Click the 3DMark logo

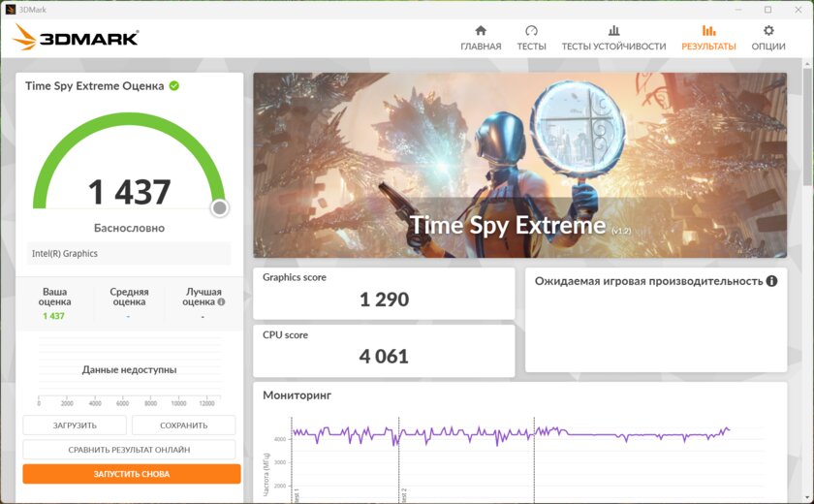click(x=76, y=38)
